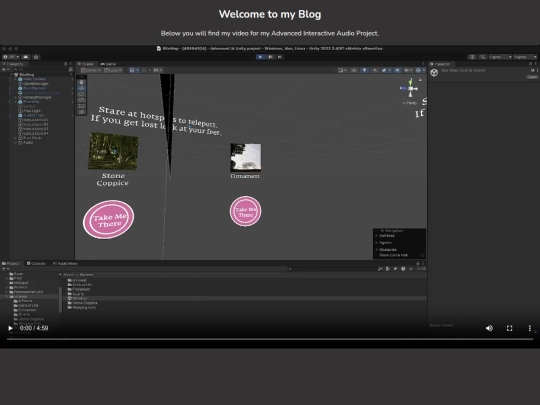
Task: Open the Layers dropdown in the Unity toolbar
Action: 500,57
